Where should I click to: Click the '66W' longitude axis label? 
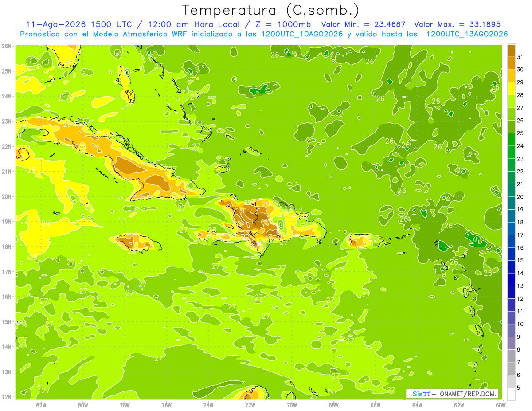pyautogui.click(x=376, y=405)
